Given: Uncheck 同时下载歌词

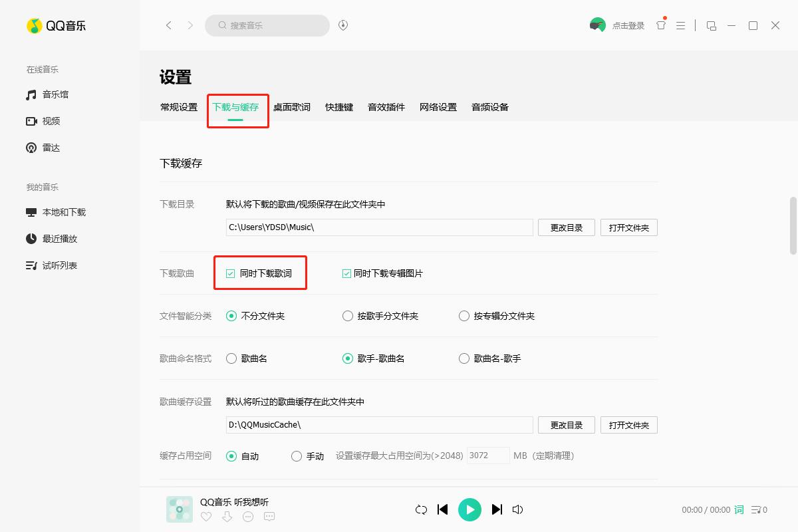Looking at the screenshot, I should pyautogui.click(x=230, y=273).
